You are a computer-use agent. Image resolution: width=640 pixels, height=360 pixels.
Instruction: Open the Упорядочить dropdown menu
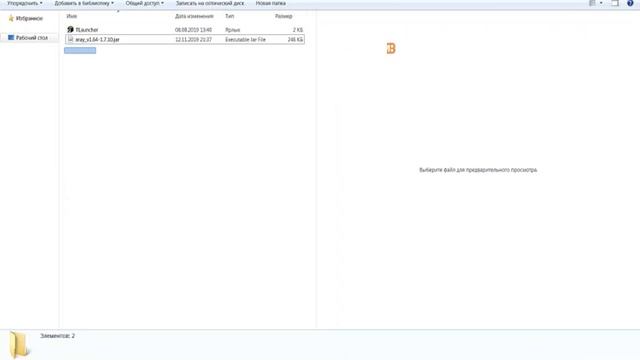25,3
